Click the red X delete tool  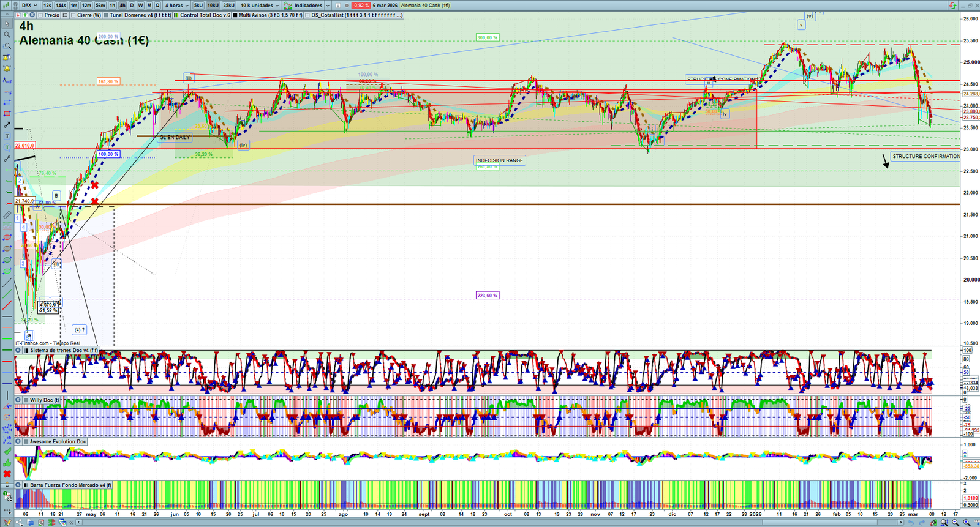point(7,474)
